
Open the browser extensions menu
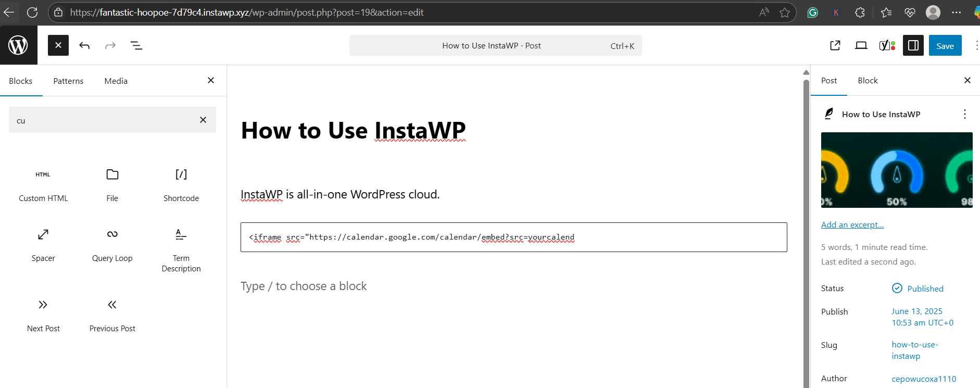[860, 12]
